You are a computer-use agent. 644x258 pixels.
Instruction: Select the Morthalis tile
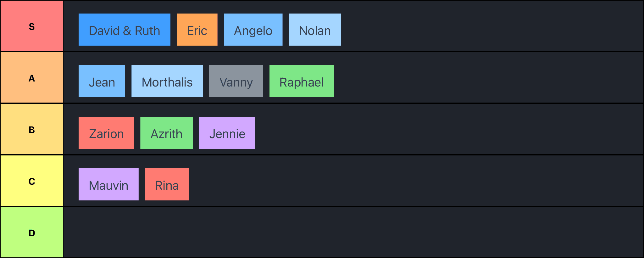(167, 81)
